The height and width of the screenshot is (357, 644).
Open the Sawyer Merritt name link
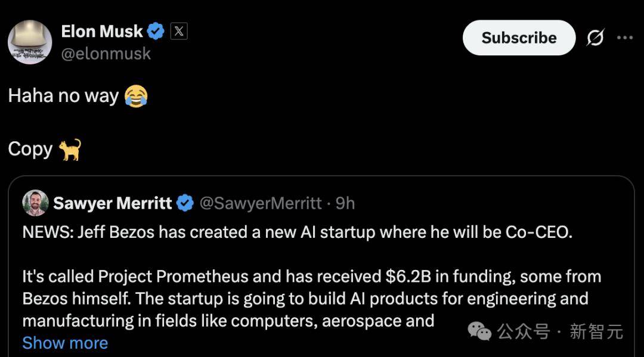coord(113,203)
